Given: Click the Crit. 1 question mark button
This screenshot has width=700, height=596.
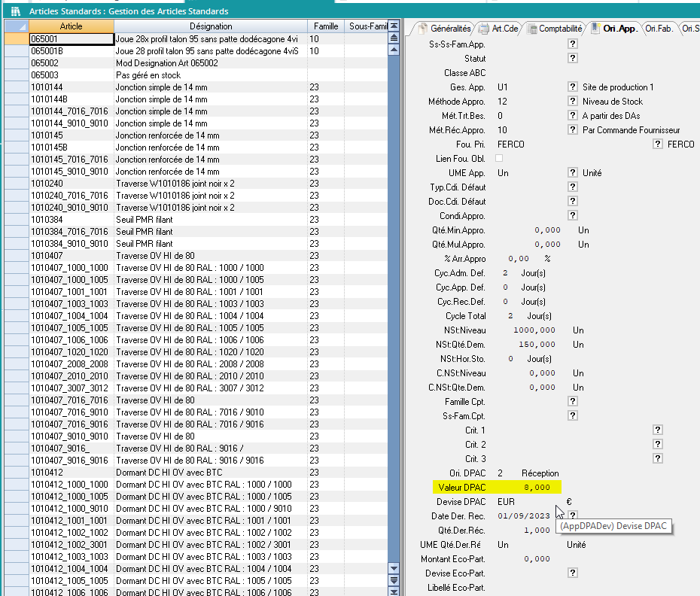Looking at the screenshot, I should click(658, 430).
